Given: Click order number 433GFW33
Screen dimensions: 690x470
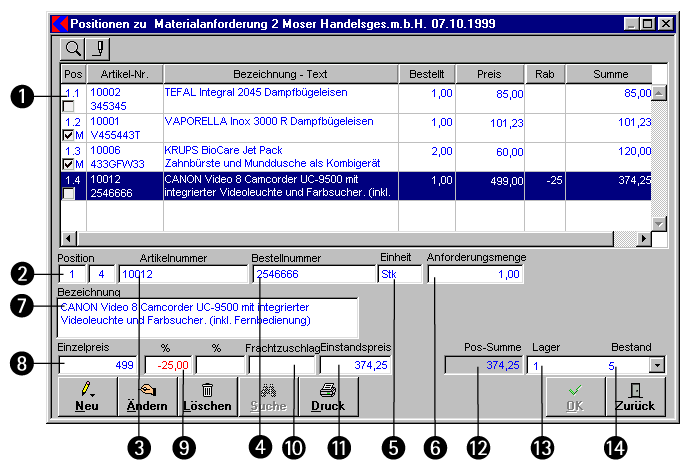Looking at the screenshot, I should coord(117,165).
